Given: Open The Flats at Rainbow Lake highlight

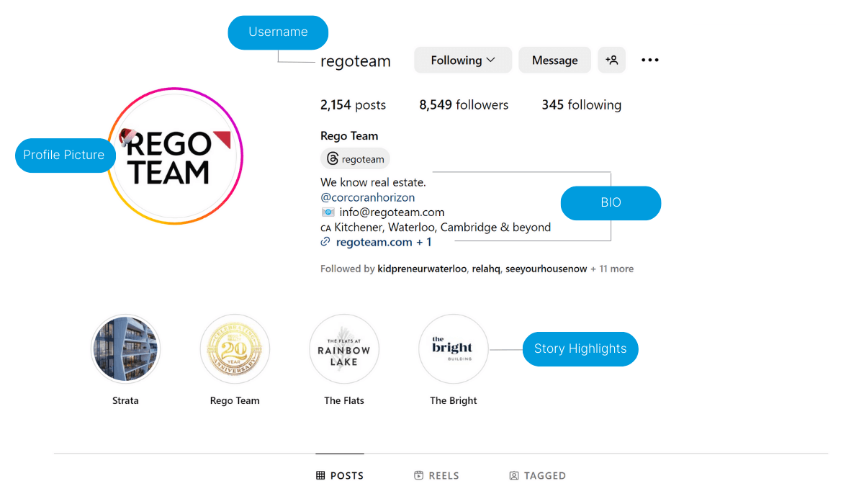Looking at the screenshot, I should (x=344, y=349).
